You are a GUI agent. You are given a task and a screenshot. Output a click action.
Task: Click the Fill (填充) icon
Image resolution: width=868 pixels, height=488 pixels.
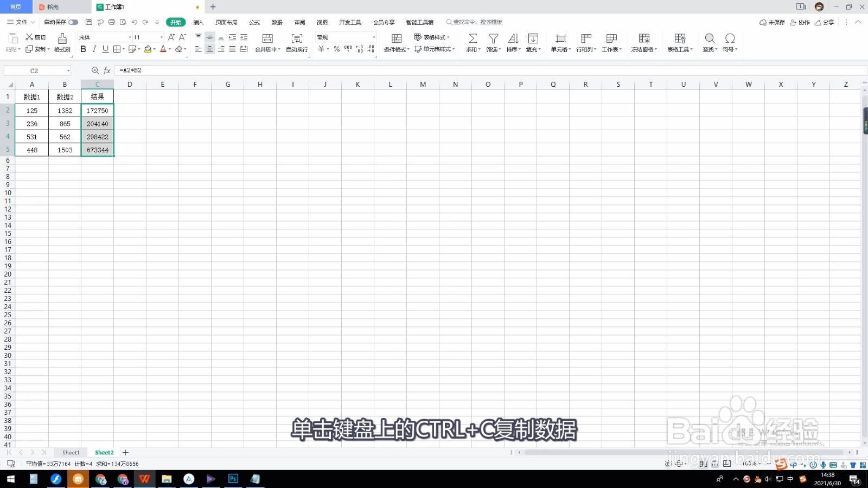point(533,38)
